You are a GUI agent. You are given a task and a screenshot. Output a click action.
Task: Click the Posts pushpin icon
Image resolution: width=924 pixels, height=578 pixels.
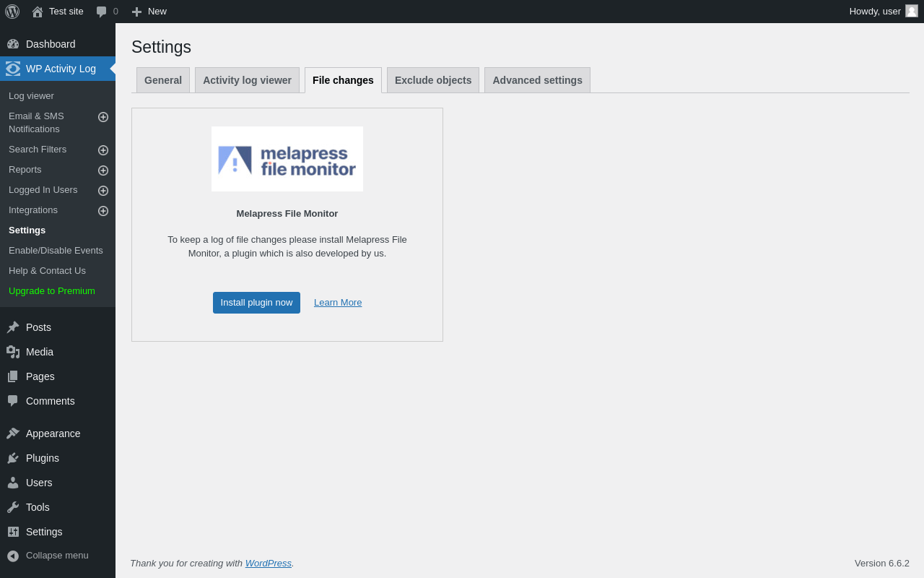click(x=13, y=327)
